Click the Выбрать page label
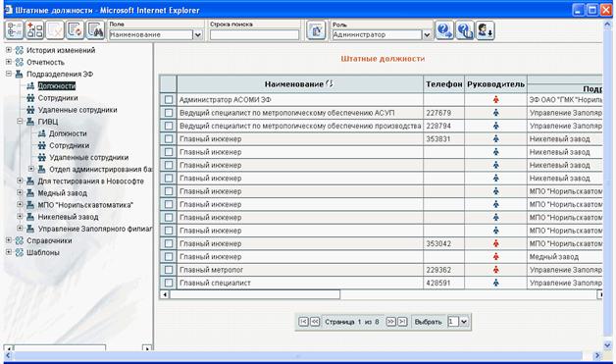Viewport: 616px width, 364px height. coord(429,322)
